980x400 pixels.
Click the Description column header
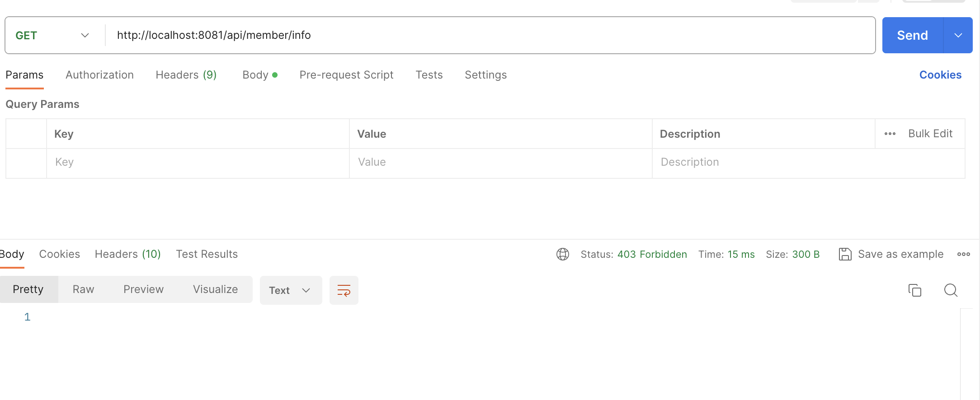690,134
